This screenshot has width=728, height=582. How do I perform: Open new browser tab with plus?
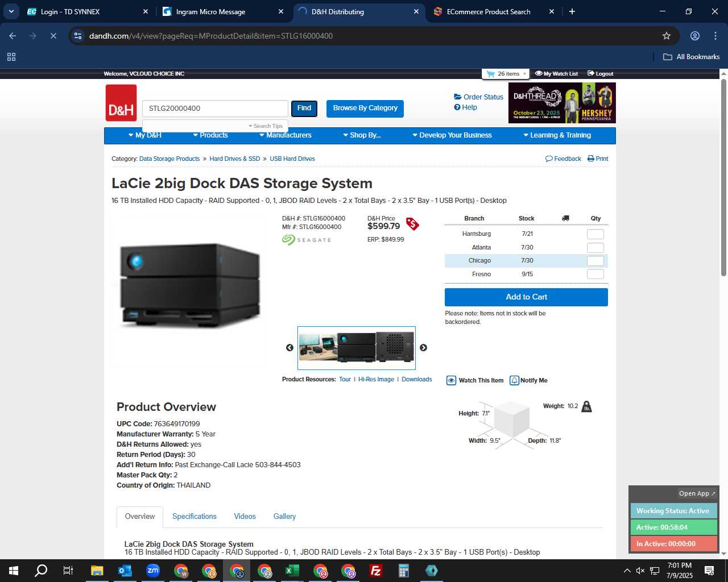572,11
